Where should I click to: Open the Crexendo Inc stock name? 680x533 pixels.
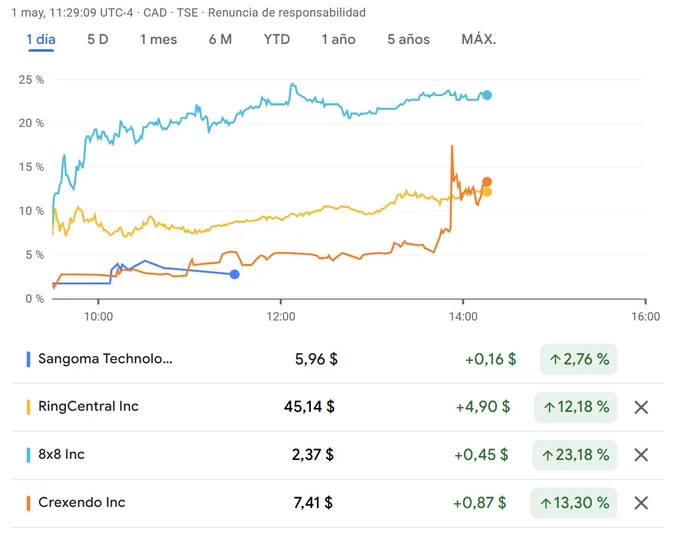tap(82, 502)
